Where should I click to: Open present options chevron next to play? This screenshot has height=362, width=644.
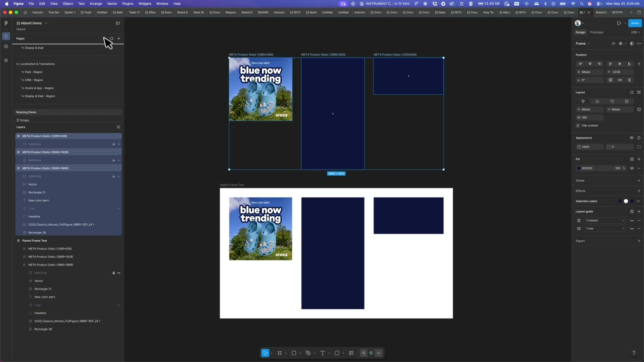click(x=625, y=23)
